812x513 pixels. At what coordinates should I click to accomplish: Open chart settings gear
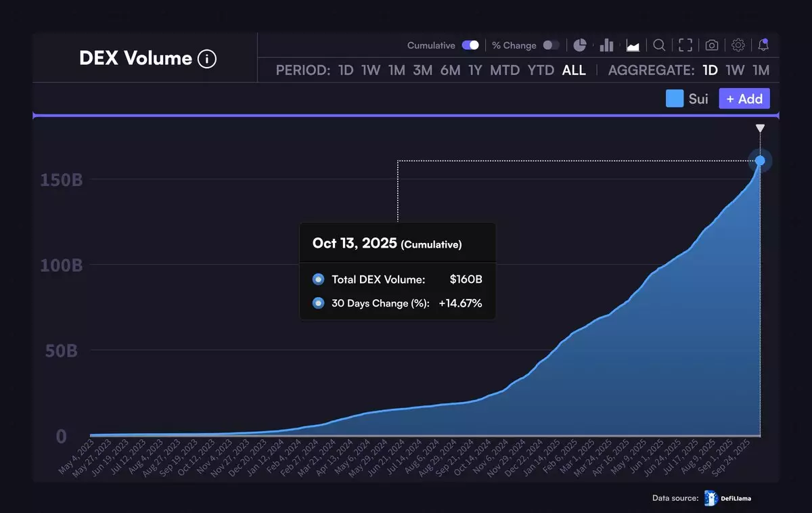pyautogui.click(x=738, y=45)
